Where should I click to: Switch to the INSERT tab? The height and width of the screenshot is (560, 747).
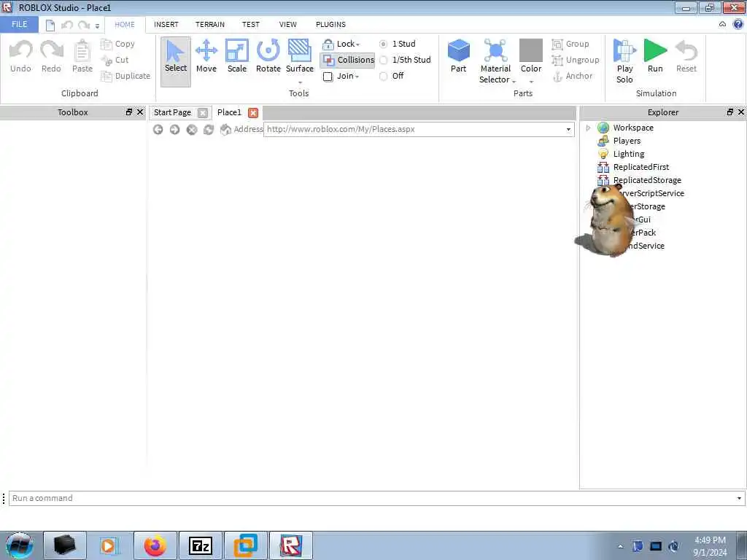pyautogui.click(x=166, y=24)
